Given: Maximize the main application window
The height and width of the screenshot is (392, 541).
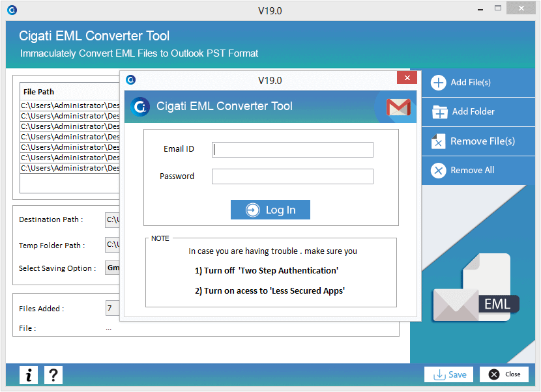Looking at the screenshot, I should pyautogui.click(x=498, y=8).
